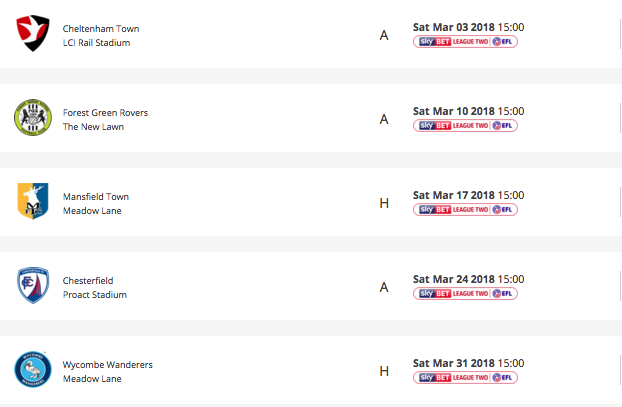Click Sky Bet League Two logo for Mar 10
This screenshot has height=407, width=622.
click(465, 126)
